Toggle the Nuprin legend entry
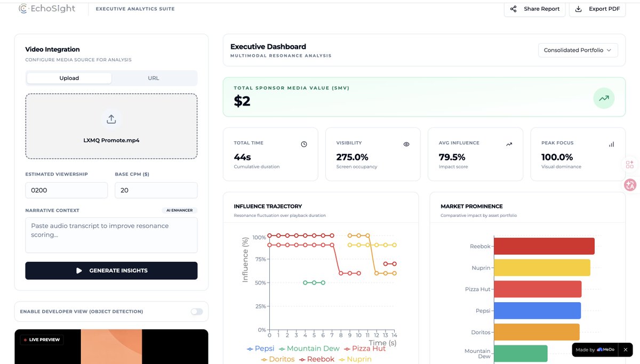Screen dimensions: 640x364 click(356, 359)
